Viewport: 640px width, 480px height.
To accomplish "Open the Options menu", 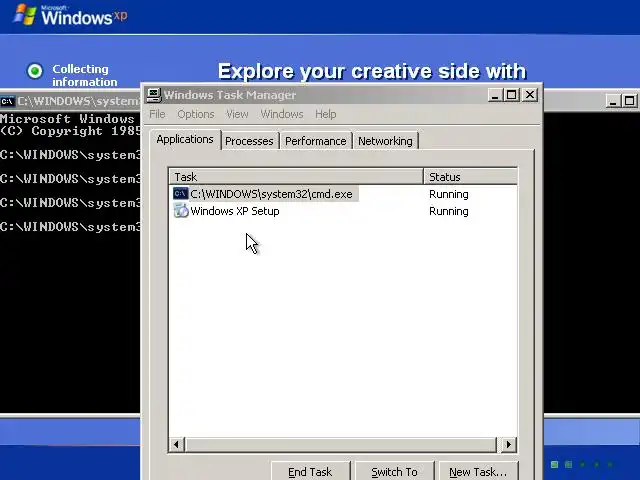I will click(196, 114).
